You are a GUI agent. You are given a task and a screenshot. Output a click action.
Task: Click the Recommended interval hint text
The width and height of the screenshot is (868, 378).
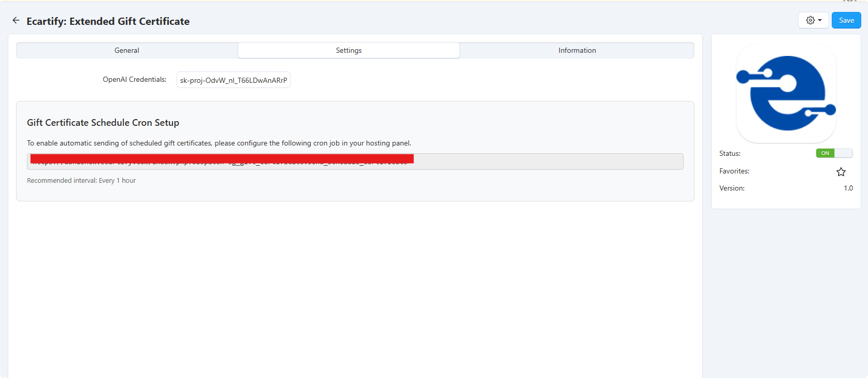coord(81,181)
